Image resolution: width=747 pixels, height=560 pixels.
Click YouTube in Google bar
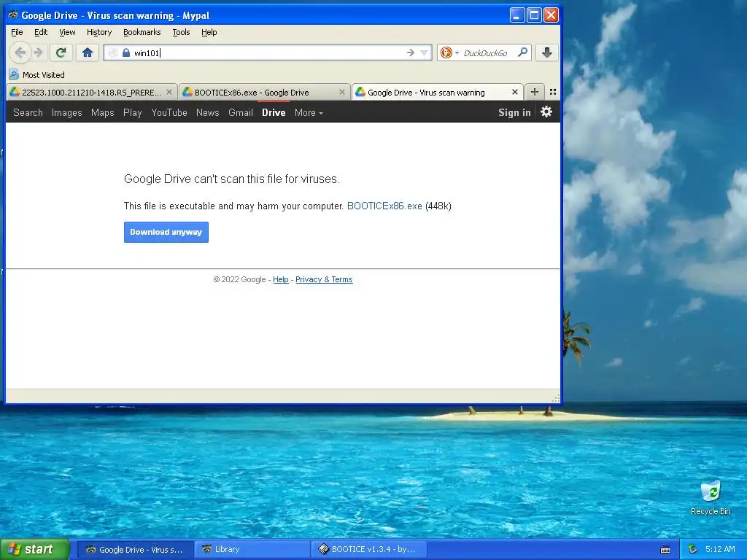169,112
